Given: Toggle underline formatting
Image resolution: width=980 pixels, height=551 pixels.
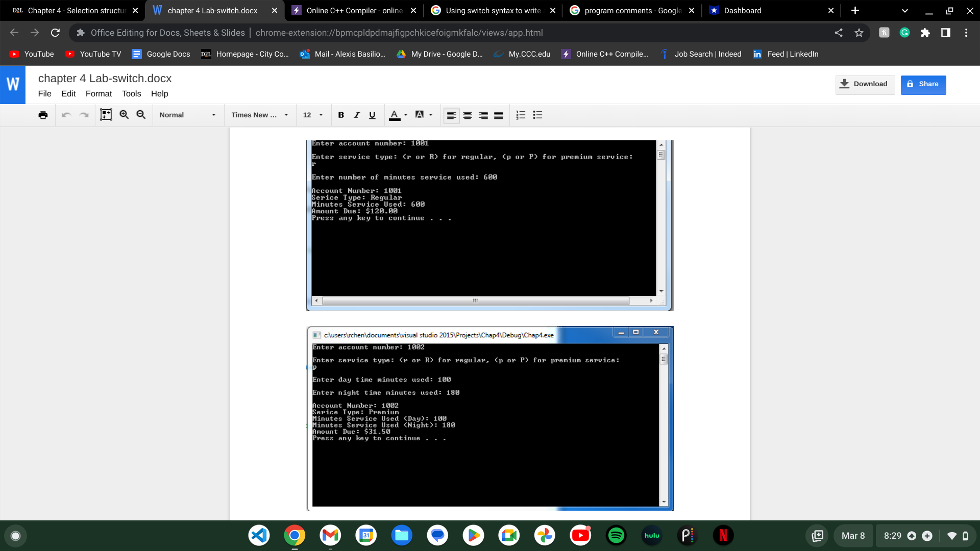Looking at the screenshot, I should coord(372,115).
